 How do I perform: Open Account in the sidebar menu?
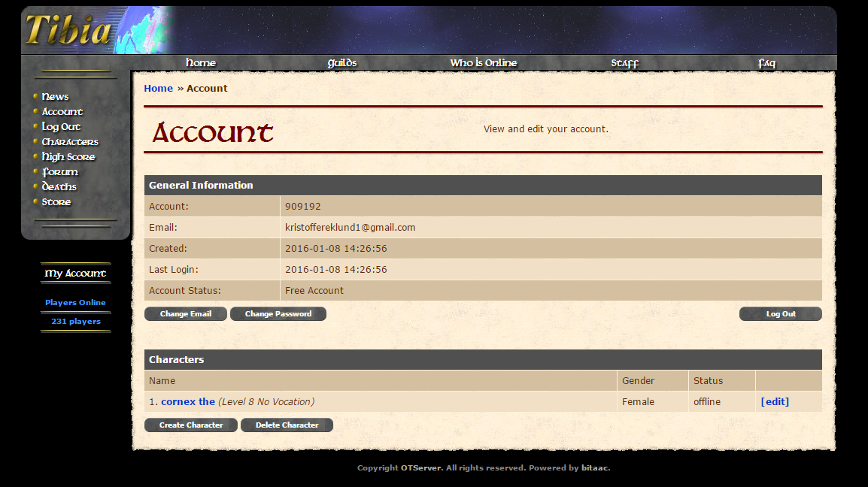tap(62, 111)
